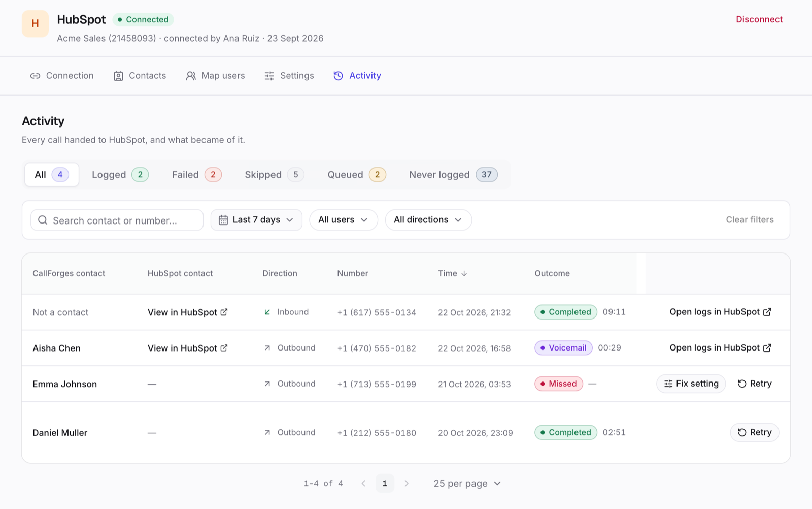Click the CallForges contact column header

point(69,273)
